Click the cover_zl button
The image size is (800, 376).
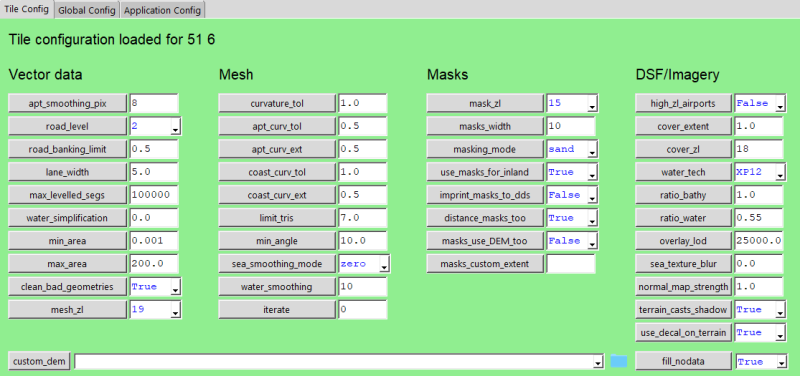(683, 149)
